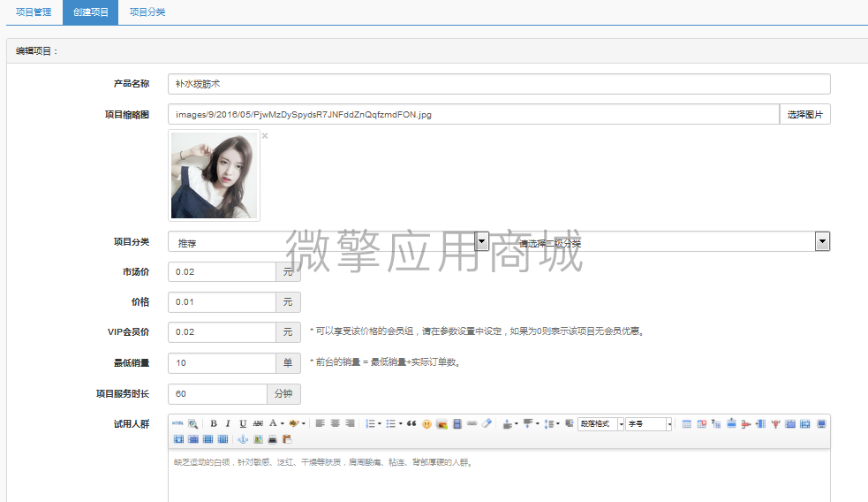
Task: Insert blockquote
Action: tap(411, 423)
